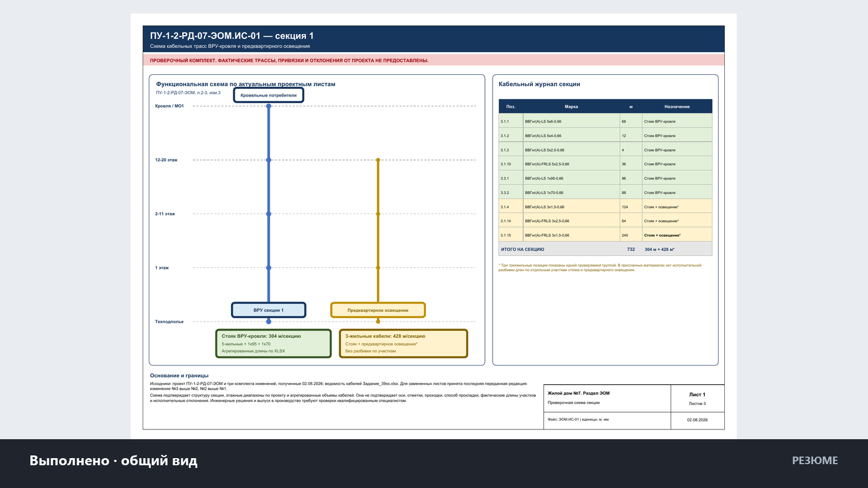Select cell "ВВГнг(А)-FRLS 3х2,5-0,66"

pos(572,221)
